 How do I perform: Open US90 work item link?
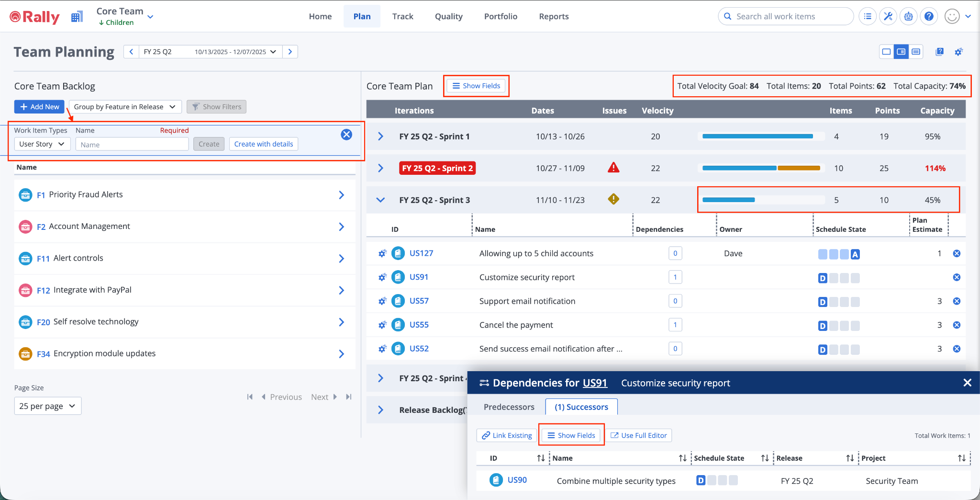(x=517, y=480)
